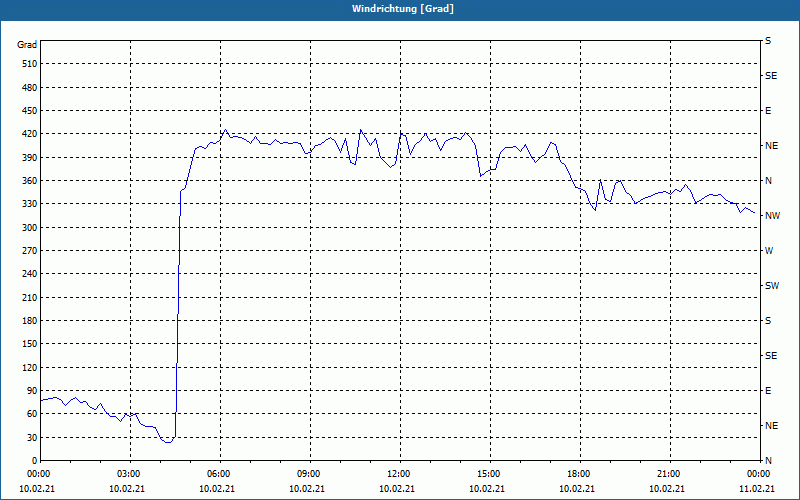Click the 90 degree axis label

[32, 391]
